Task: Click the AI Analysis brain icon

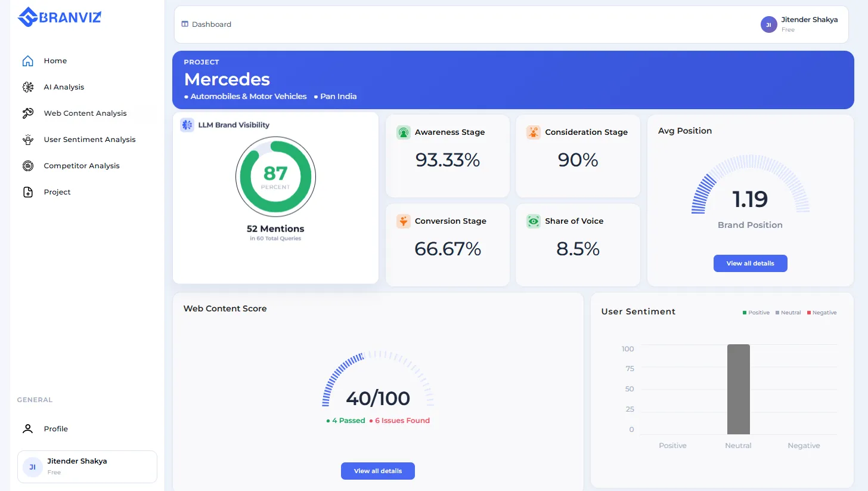Action: pos(27,87)
